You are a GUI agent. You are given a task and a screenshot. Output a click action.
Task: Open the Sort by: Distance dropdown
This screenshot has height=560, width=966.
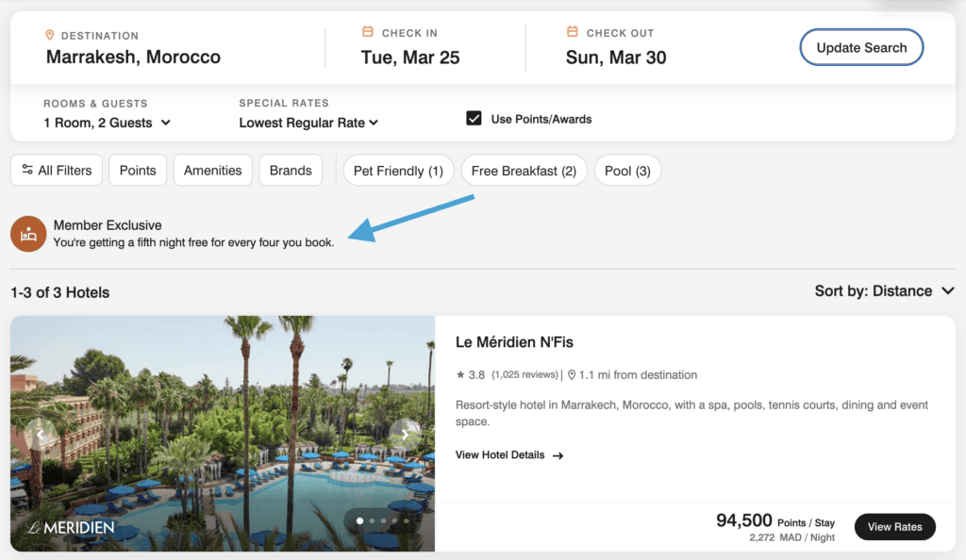click(x=884, y=291)
